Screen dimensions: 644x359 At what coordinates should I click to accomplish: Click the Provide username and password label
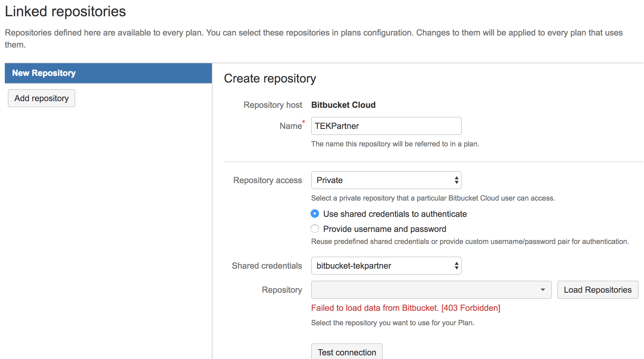[385, 229]
